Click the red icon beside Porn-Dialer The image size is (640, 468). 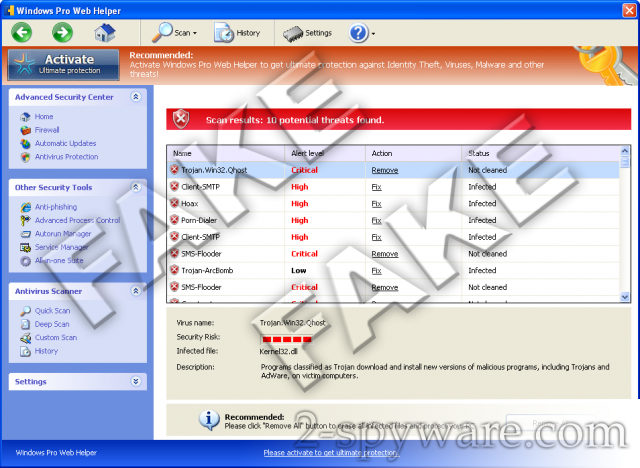coord(174,220)
